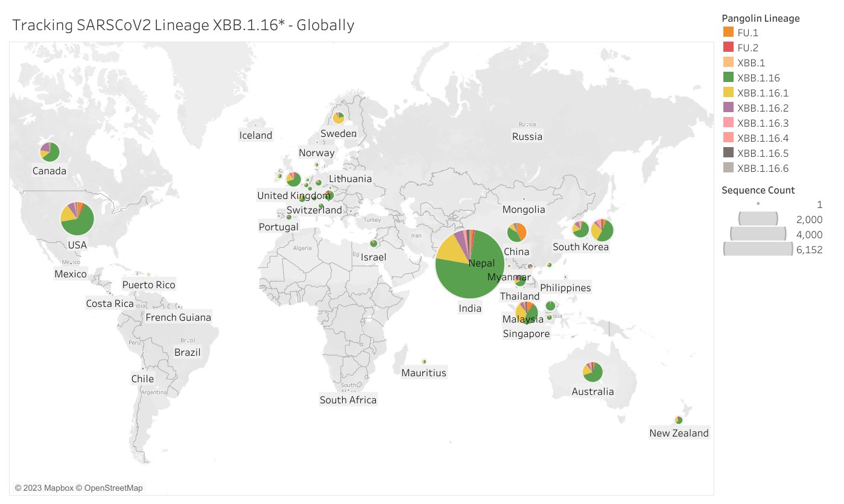Click the Mapbox copyright link

coord(45,488)
